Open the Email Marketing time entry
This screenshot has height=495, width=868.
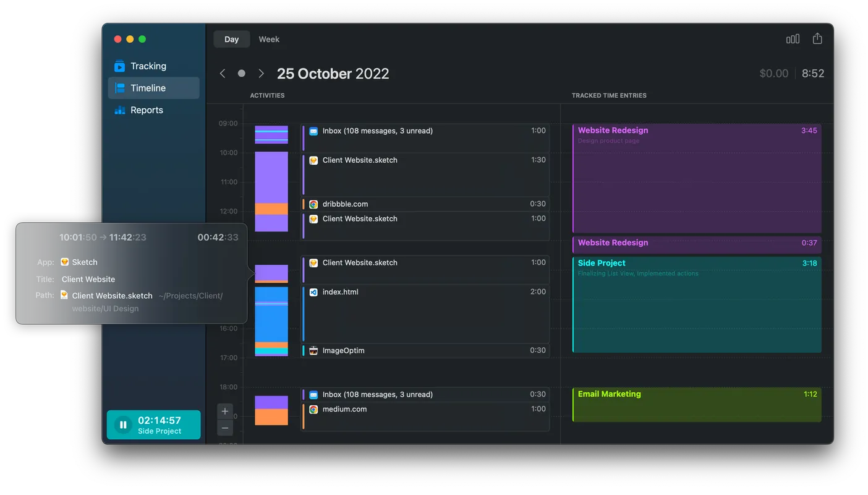click(697, 405)
